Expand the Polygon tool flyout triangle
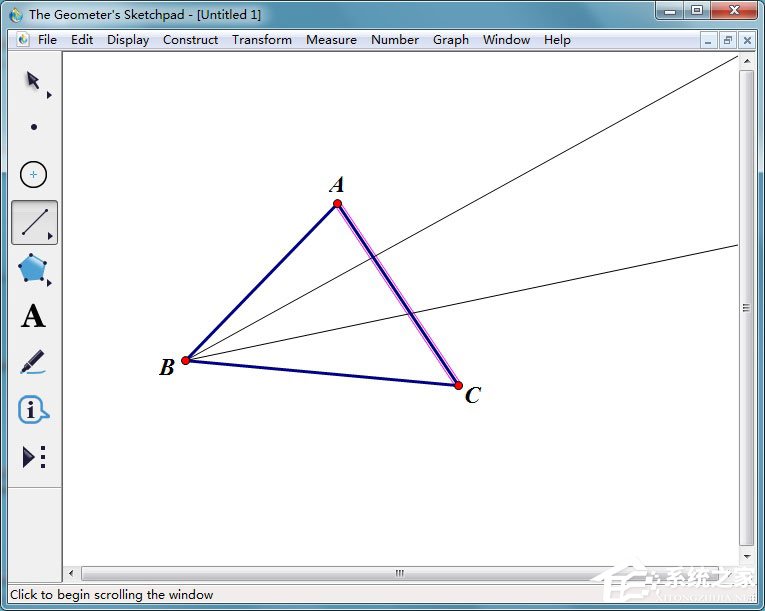Viewport: 765px width, 611px height. point(49,283)
